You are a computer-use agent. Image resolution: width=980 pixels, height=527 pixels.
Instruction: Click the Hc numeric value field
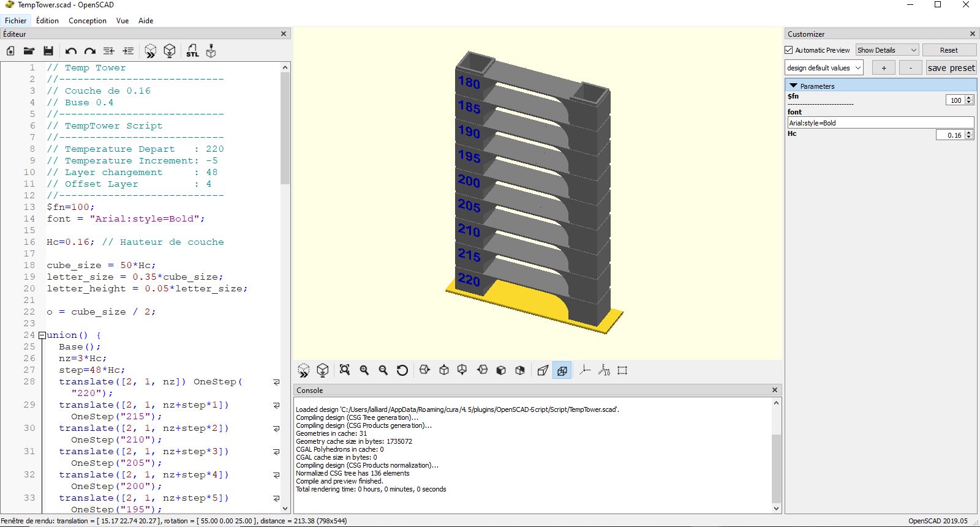click(951, 135)
